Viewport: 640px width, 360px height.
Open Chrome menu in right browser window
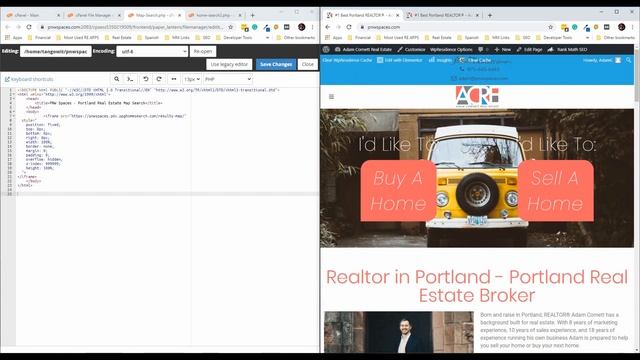tap(633, 27)
